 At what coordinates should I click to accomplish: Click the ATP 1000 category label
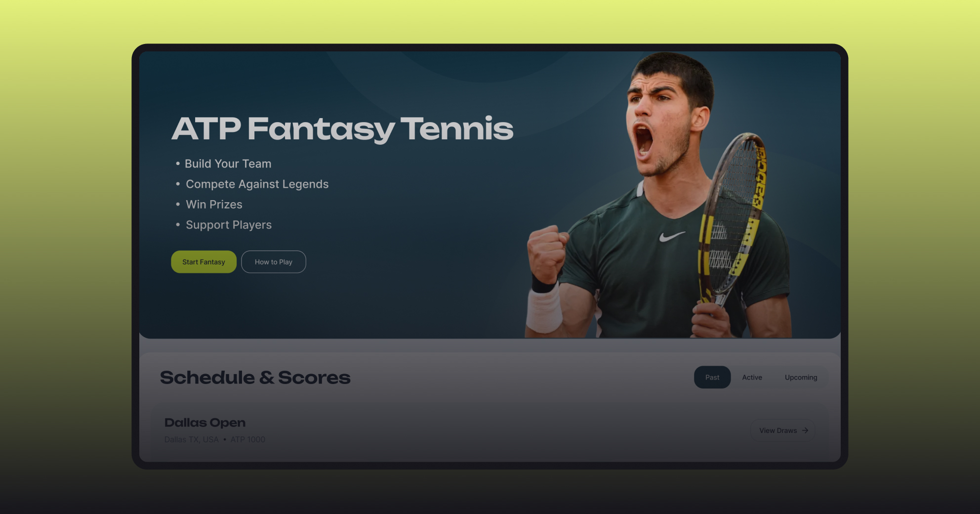[248, 439]
